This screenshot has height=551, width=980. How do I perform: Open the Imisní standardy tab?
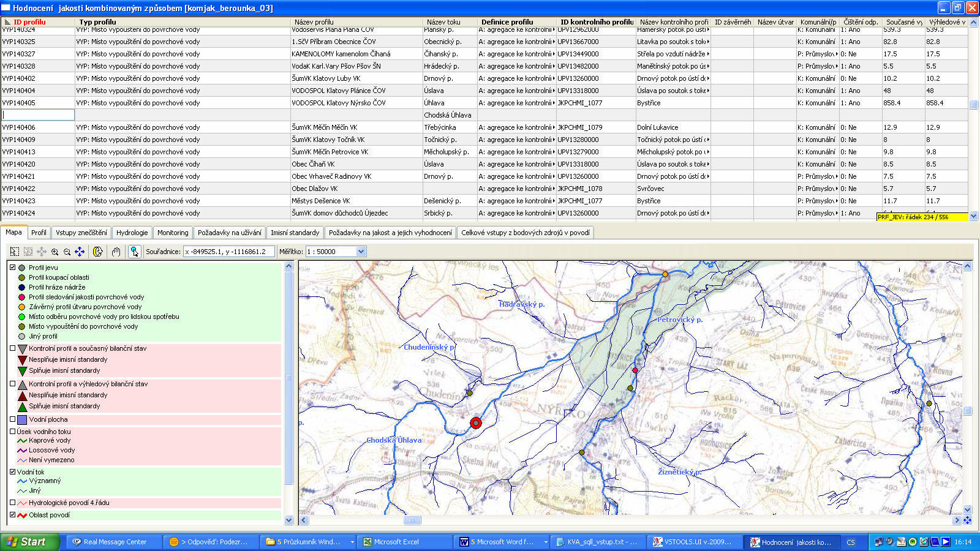click(295, 233)
